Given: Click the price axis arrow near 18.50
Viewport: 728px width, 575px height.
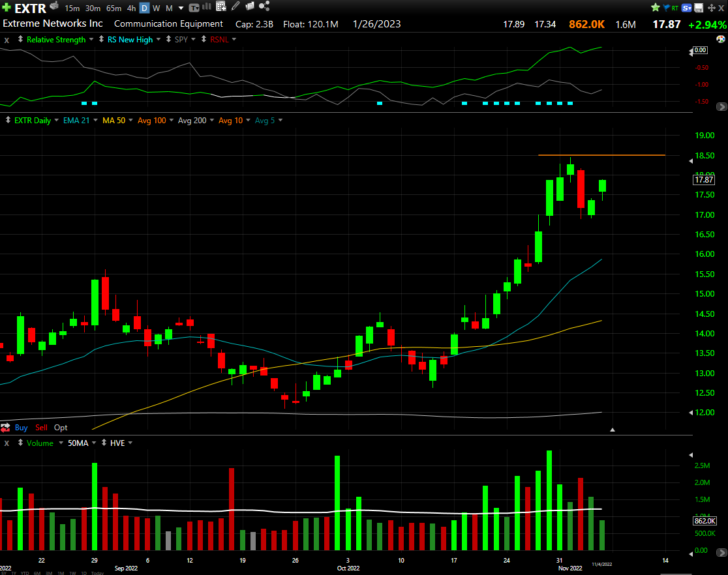Looking at the screenshot, I should [691, 160].
